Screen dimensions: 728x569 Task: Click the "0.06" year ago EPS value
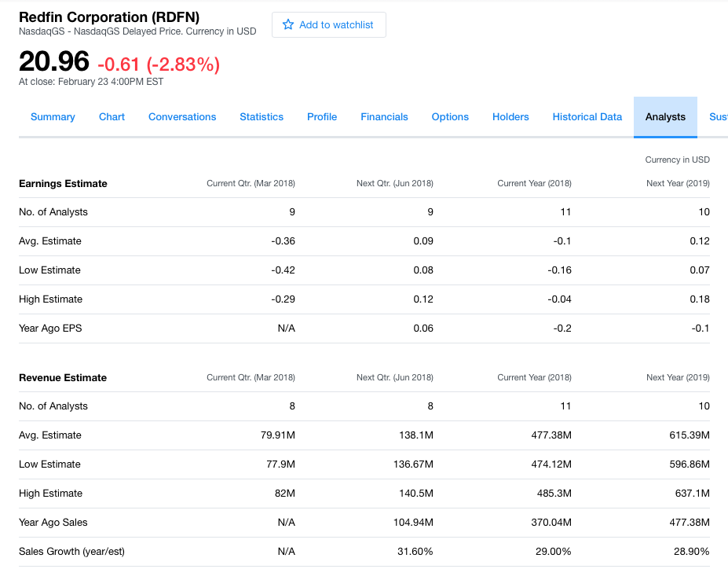click(423, 329)
